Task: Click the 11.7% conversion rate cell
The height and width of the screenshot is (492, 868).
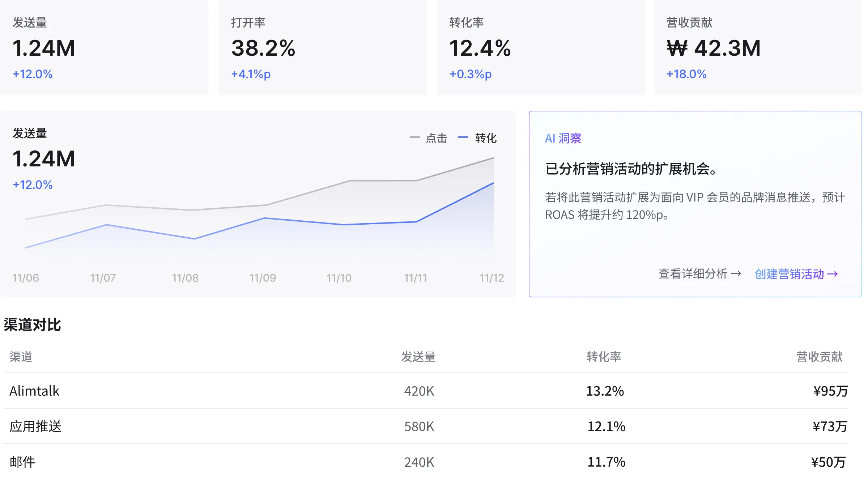Action: (606, 462)
